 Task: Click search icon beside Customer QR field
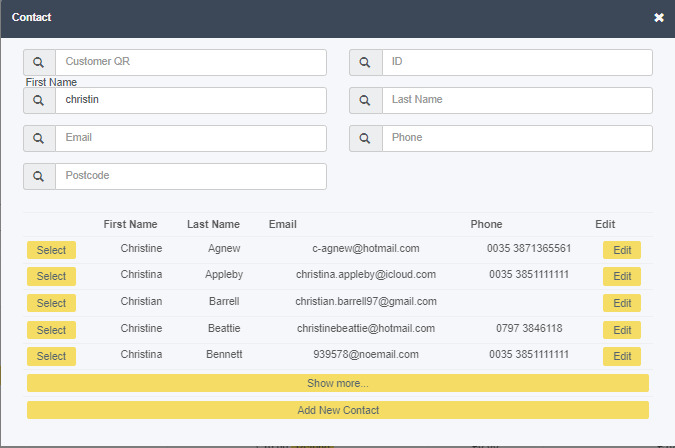pyautogui.click(x=39, y=63)
